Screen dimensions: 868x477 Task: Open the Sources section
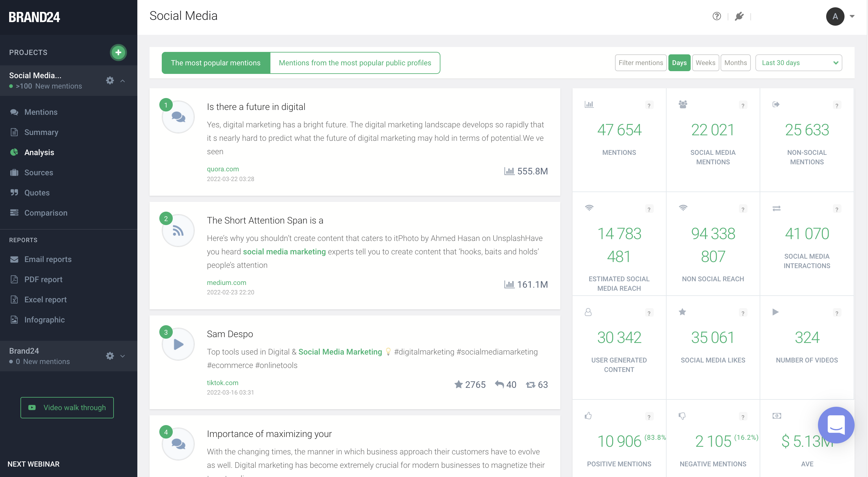[39, 172]
